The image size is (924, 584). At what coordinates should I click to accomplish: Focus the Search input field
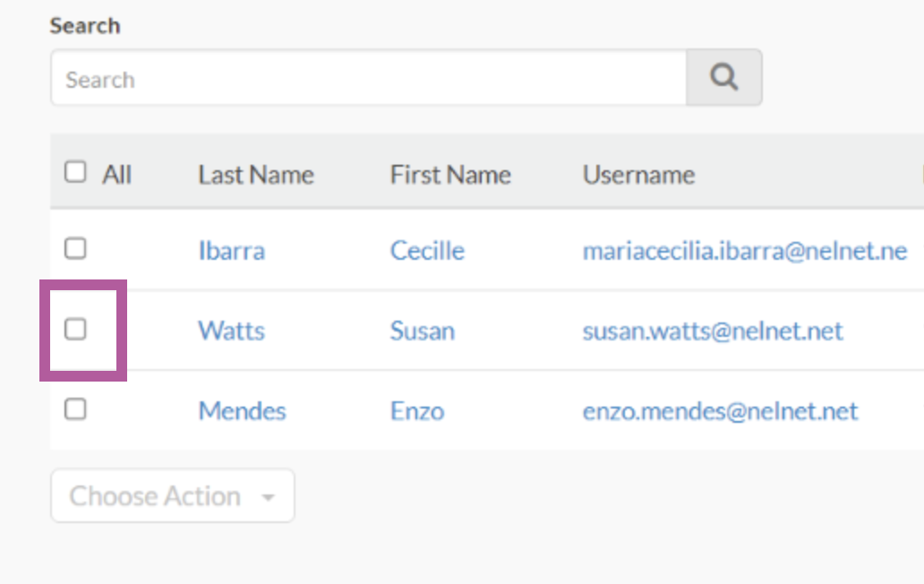(369, 77)
